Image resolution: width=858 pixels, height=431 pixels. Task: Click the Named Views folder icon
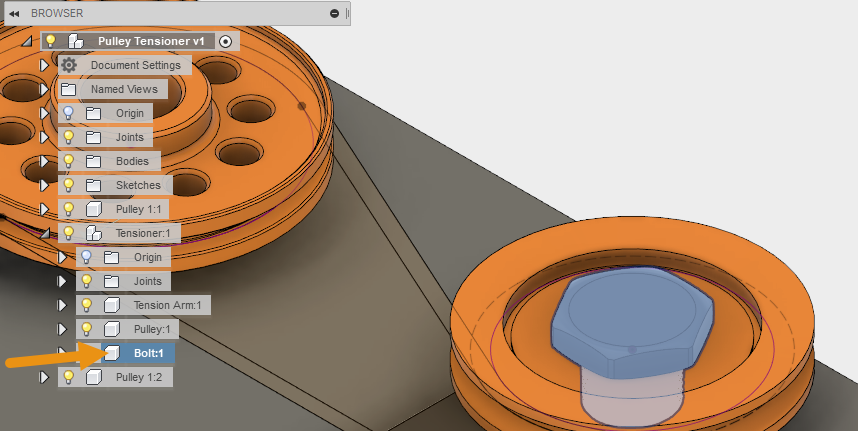[68, 89]
